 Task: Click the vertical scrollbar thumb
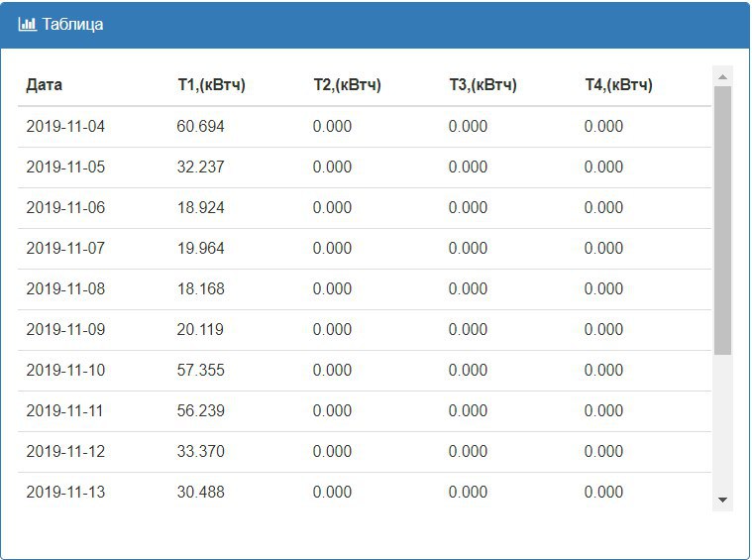[722, 221]
